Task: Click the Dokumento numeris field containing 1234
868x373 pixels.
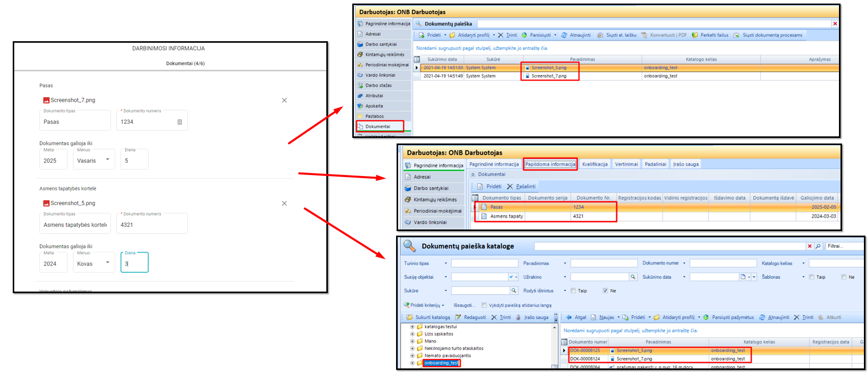Action: [x=148, y=122]
